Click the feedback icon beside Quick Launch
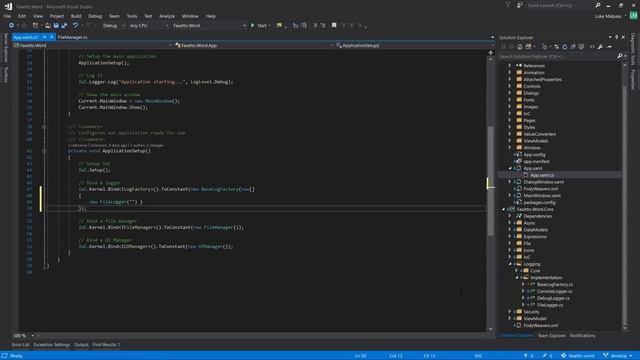Image resolution: width=640 pixels, height=360 pixels. pos(520,5)
